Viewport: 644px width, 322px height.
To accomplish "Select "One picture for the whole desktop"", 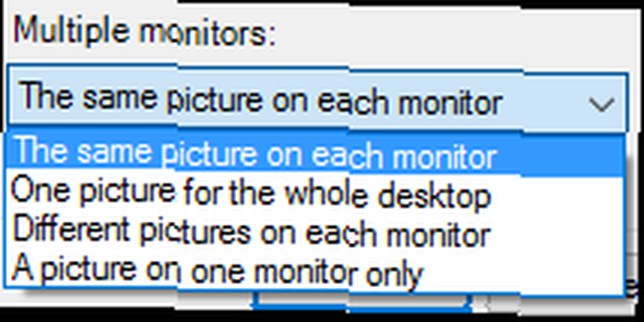I will [316, 193].
